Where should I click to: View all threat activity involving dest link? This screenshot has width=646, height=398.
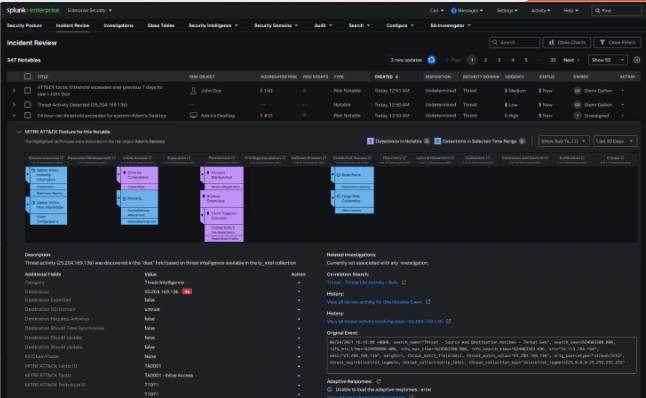coord(384,321)
